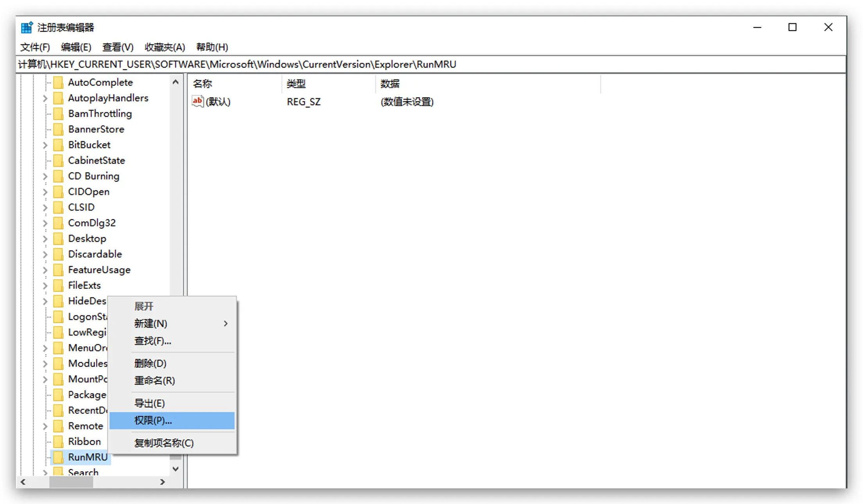Click the tree horizontal scroll-right arrow

click(163, 482)
